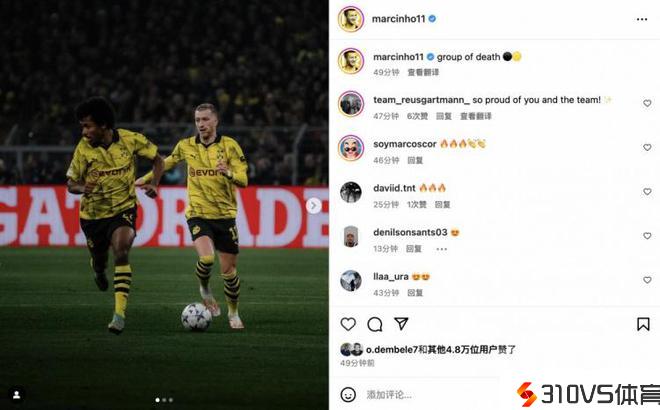The image size is (660, 410).
Task: Share the post via paper plane icon
Action: click(x=401, y=323)
